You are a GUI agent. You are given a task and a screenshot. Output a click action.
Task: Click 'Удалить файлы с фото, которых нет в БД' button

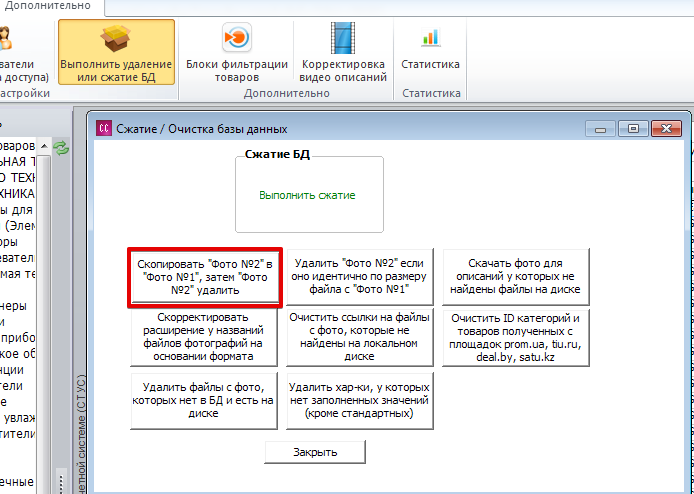click(x=204, y=401)
